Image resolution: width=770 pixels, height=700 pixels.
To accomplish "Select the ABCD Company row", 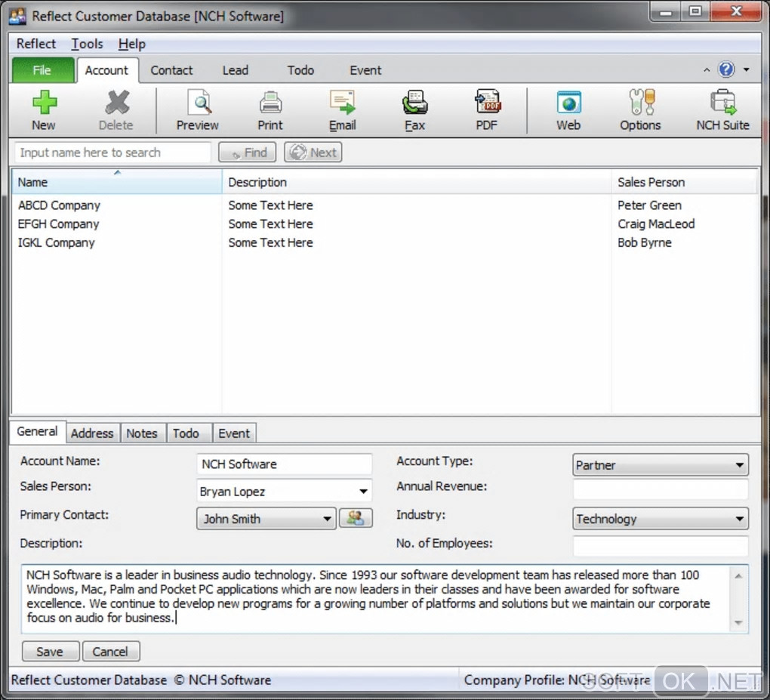I will click(384, 205).
